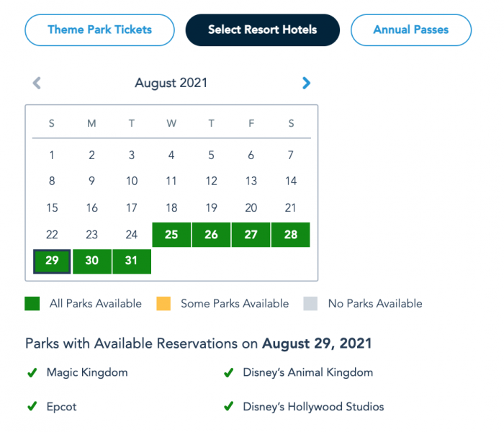
Task: Click gray No Parks Available legend swatch
Action: pyautogui.click(x=310, y=304)
